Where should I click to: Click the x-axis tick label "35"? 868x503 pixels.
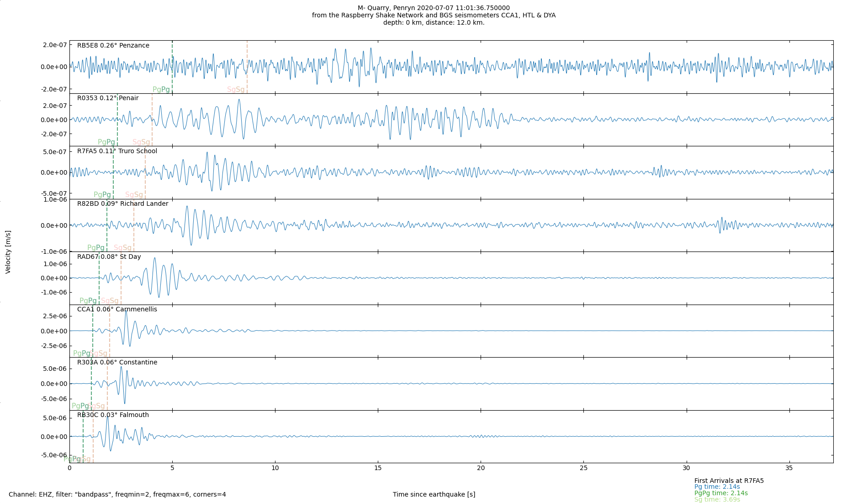789,468
